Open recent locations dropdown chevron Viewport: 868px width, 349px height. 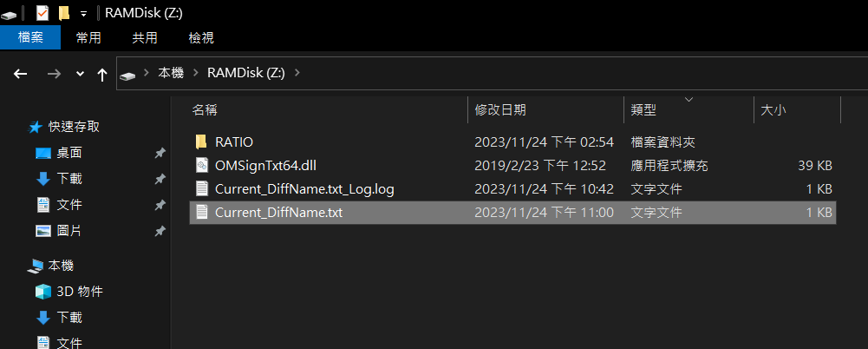click(x=81, y=74)
